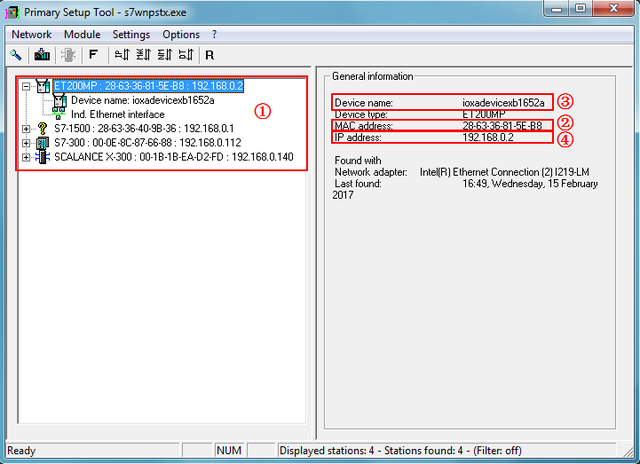
Task: Select ET200MP 192.168.0.2 tree row
Action: pyautogui.click(x=149, y=86)
